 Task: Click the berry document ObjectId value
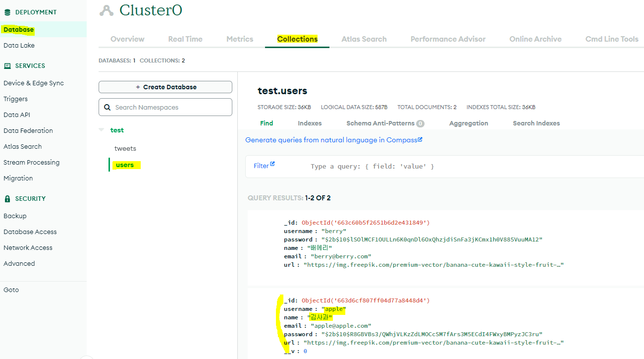point(366,223)
